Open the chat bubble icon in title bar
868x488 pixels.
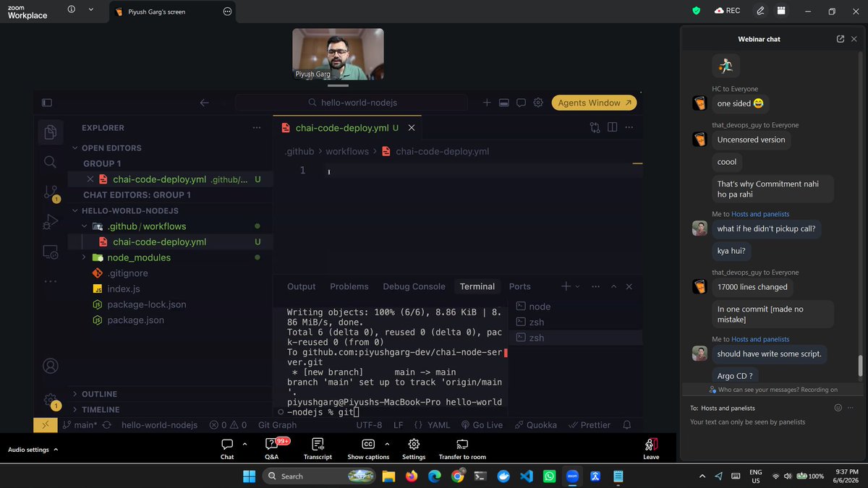pyautogui.click(x=521, y=103)
